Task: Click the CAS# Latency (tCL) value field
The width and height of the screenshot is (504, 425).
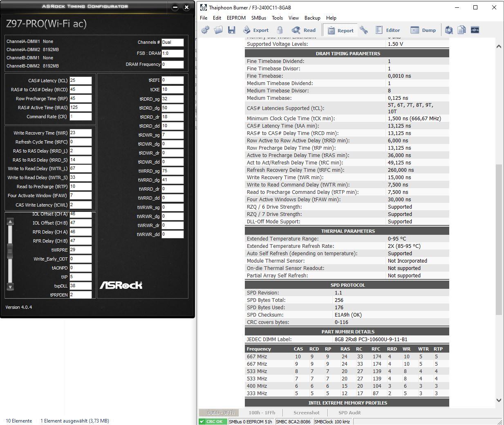Action: tap(81, 81)
